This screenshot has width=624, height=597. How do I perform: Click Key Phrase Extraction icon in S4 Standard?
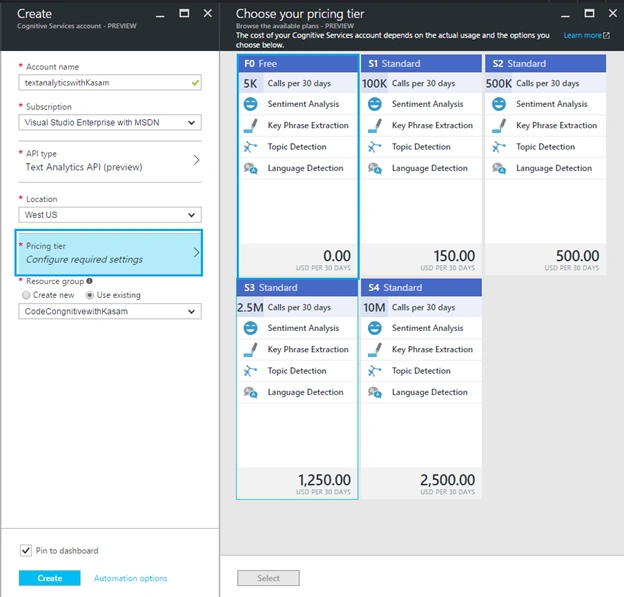pyautogui.click(x=374, y=349)
